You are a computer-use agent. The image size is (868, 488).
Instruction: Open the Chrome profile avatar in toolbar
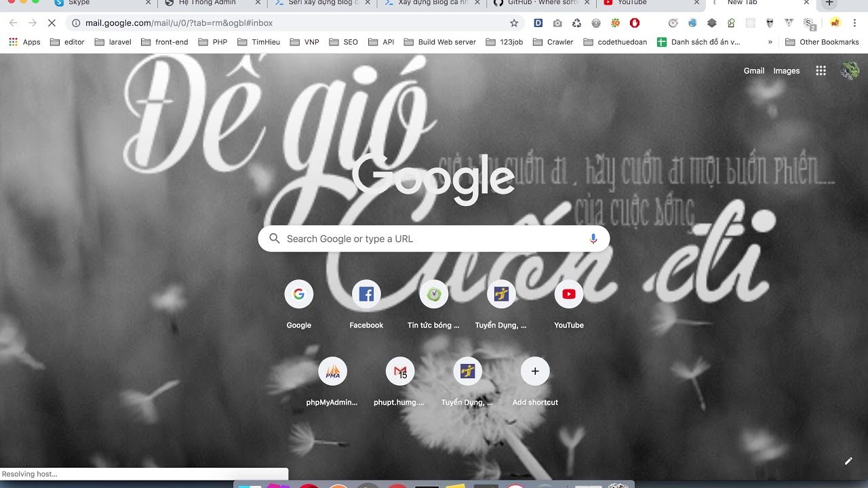[x=835, y=23]
